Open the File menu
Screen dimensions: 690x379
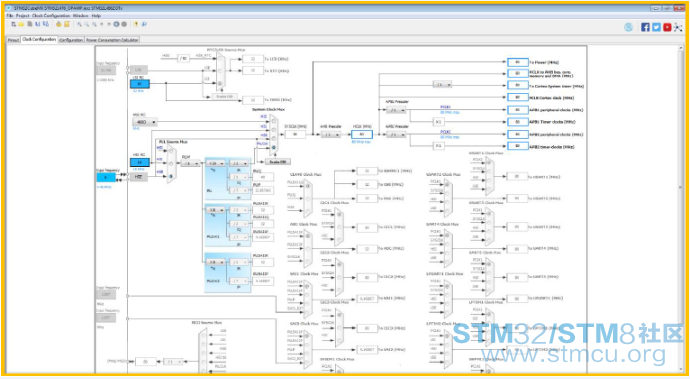9,16
